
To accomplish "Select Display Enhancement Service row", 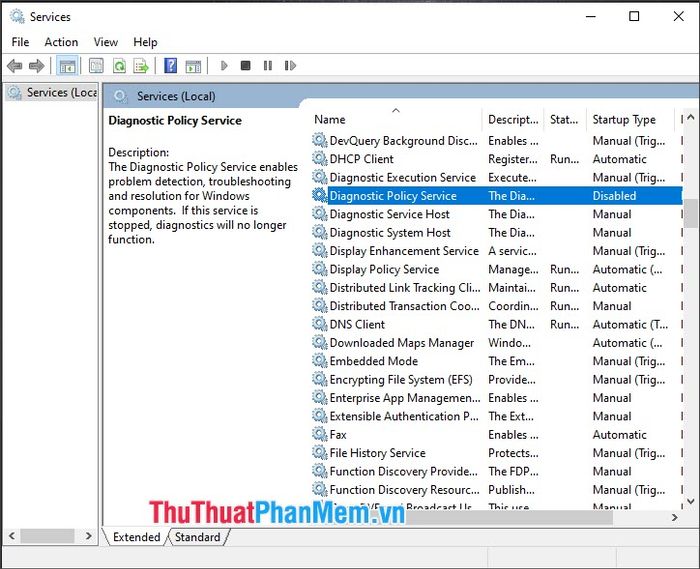I will click(x=497, y=251).
